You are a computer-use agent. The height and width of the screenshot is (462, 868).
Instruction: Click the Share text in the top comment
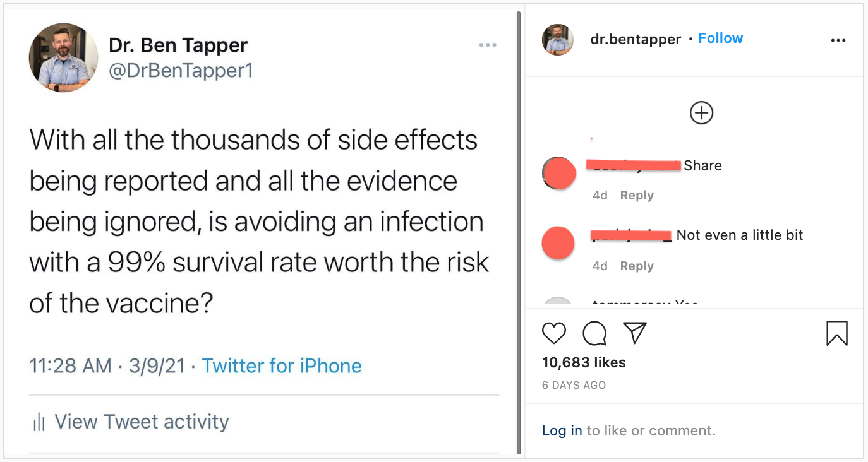(x=702, y=165)
